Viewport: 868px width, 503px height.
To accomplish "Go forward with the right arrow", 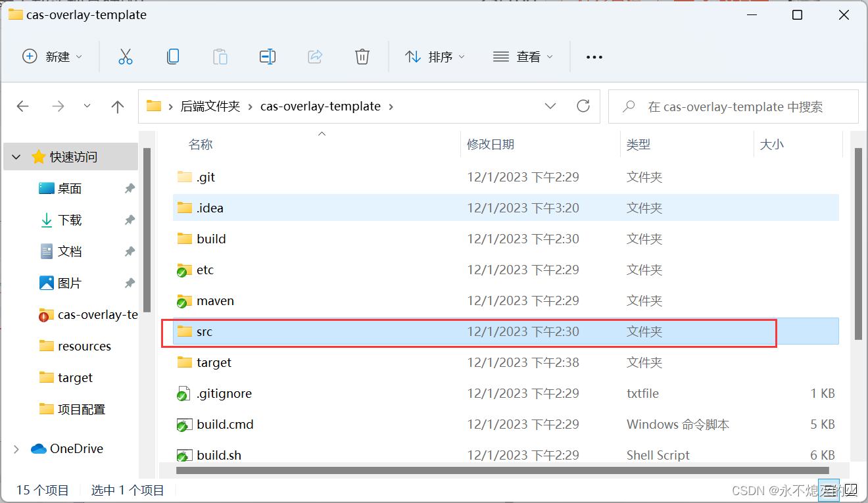I will [x=58, y=107].
